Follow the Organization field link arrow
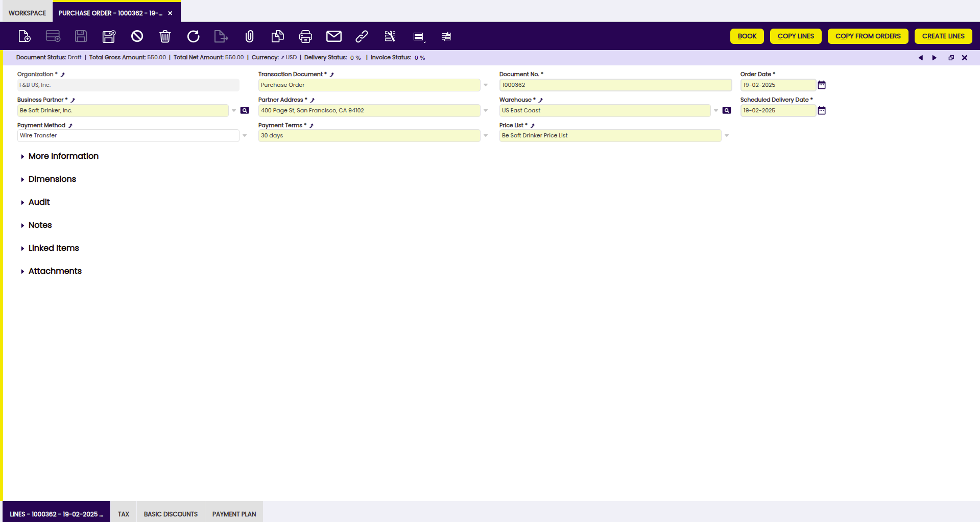The width and height of the screenshot is (980, 522). click(x=63, y=75)
